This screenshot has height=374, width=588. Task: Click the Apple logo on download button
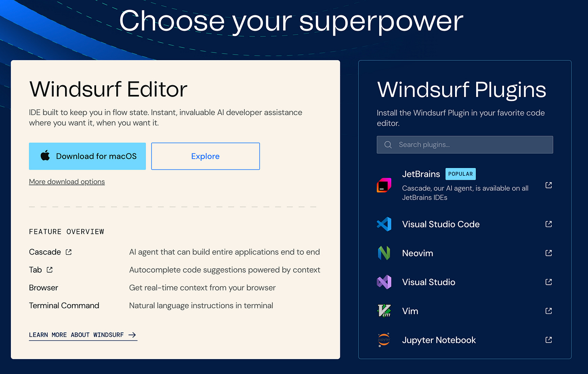click(x=45, y=155)
